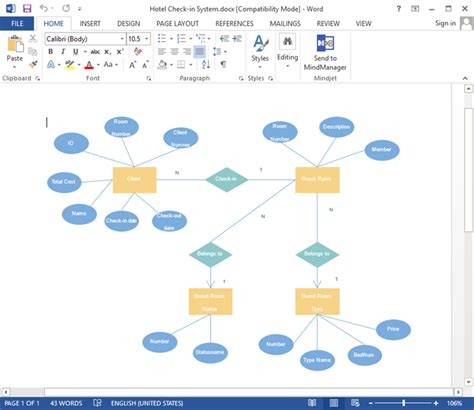Increase the paragraph indent

click(x=237, y=39)
